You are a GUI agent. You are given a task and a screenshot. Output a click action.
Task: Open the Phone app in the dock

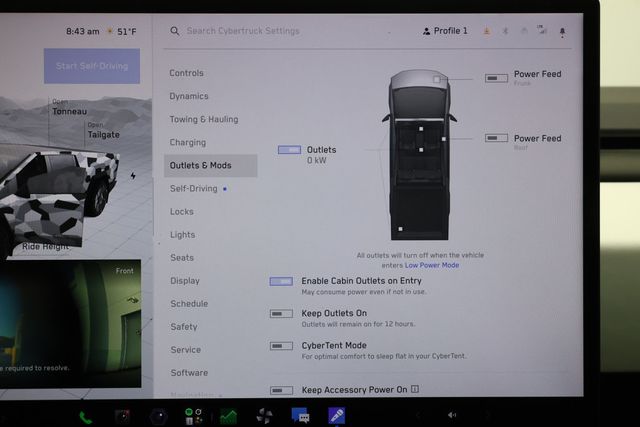pos(86,418)
